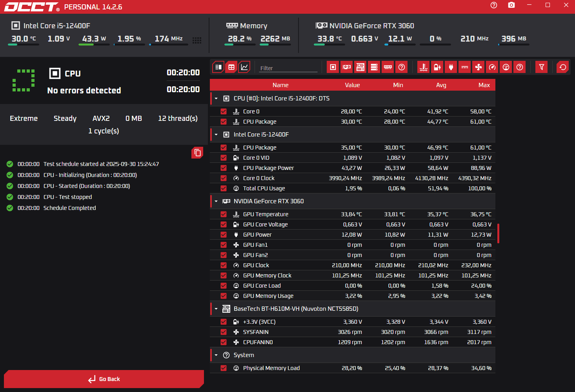Take a screenshot with camera icon
The image size is (575, 392).
pyautogui.click(x=511, y=5)
